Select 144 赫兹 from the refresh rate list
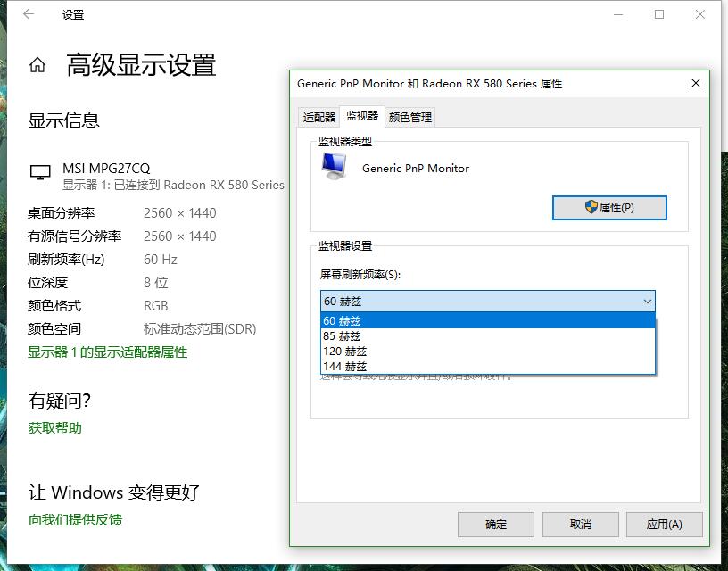 coord(347,366)
